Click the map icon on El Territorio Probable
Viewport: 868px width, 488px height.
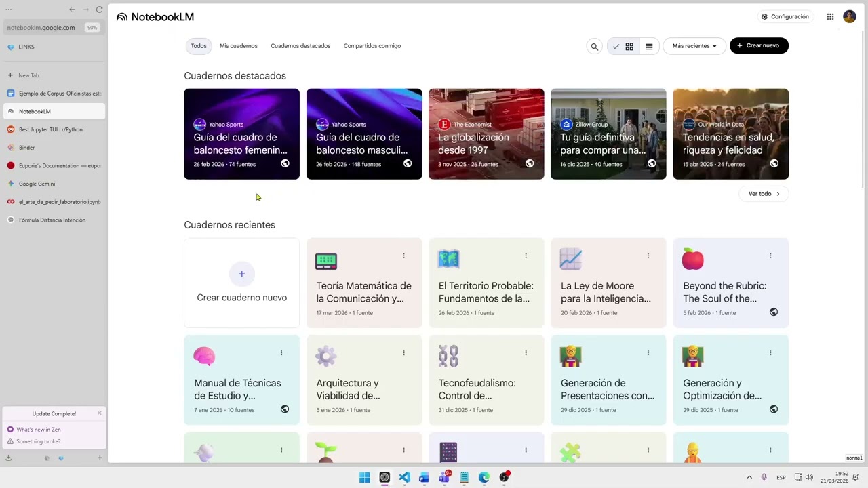tap(448, 259)
